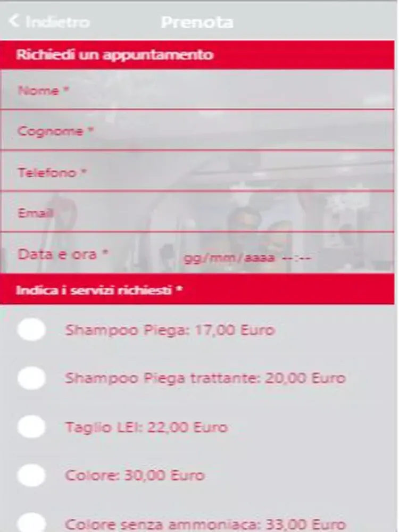Click the Shampoo Piega: 17,00 Euro label
Screen dimensions: 399x532
coord(170,330)
